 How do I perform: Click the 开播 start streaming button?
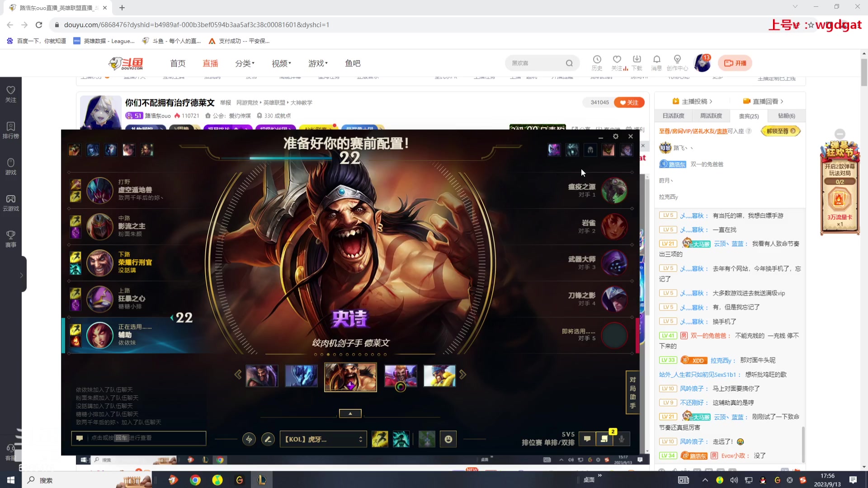click(x=735, y=63)
